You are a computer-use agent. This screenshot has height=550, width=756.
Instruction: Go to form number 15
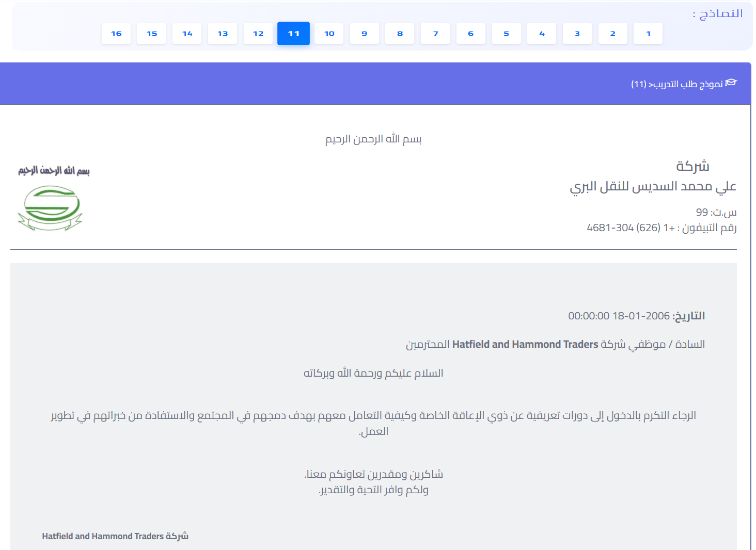pos(151,34)
